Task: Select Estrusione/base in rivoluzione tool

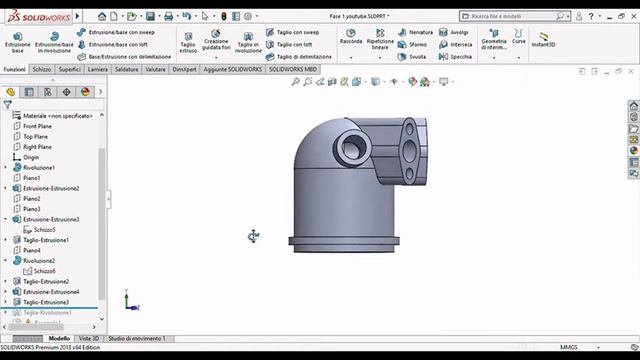Action: (54, 42)
